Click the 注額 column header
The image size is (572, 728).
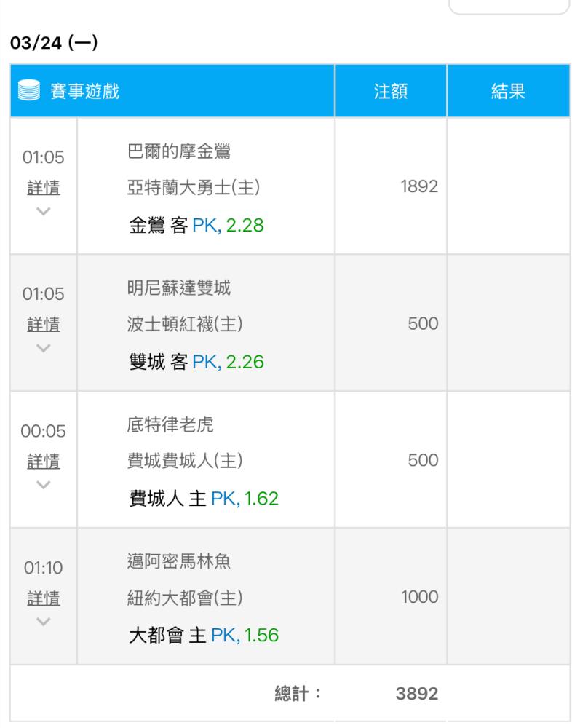[x=391, y=91]
